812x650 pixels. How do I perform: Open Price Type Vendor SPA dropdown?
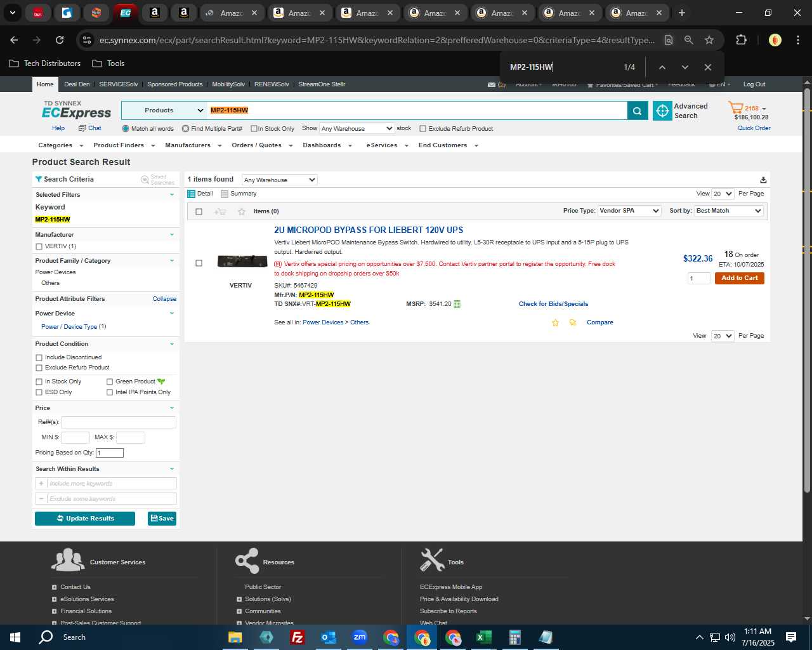(x=629, y=211)
